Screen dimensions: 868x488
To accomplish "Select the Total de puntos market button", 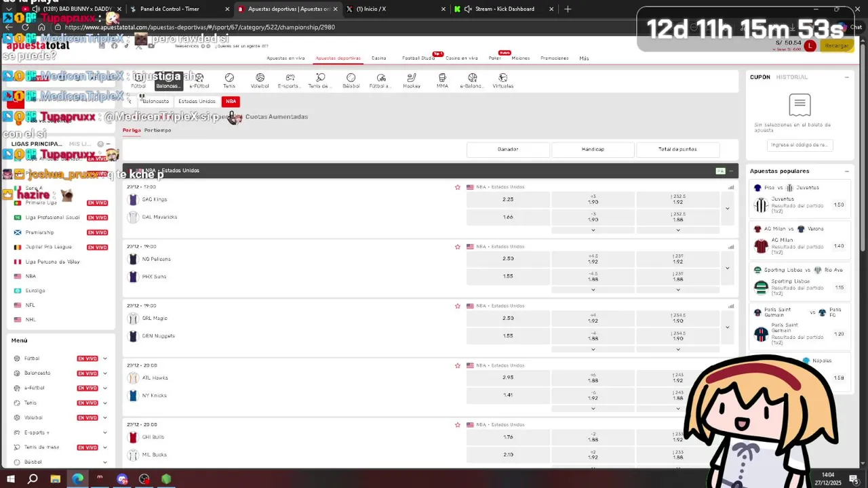I will tap(677, 149).
